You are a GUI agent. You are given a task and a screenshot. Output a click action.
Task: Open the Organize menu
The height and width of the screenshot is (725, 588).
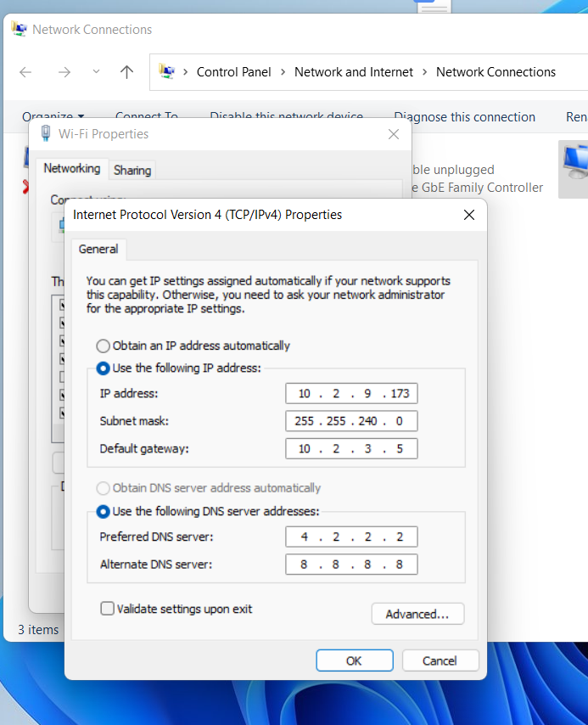tap(53, 115)
